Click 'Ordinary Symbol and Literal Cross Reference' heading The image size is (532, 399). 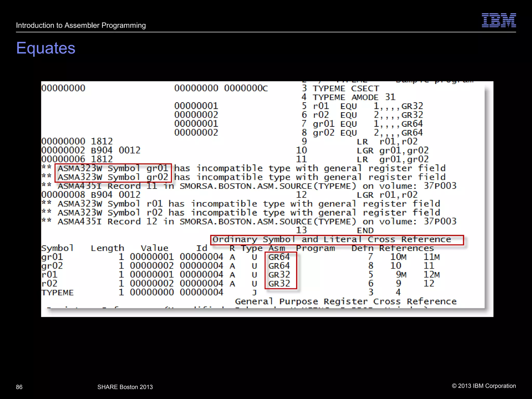332,240
